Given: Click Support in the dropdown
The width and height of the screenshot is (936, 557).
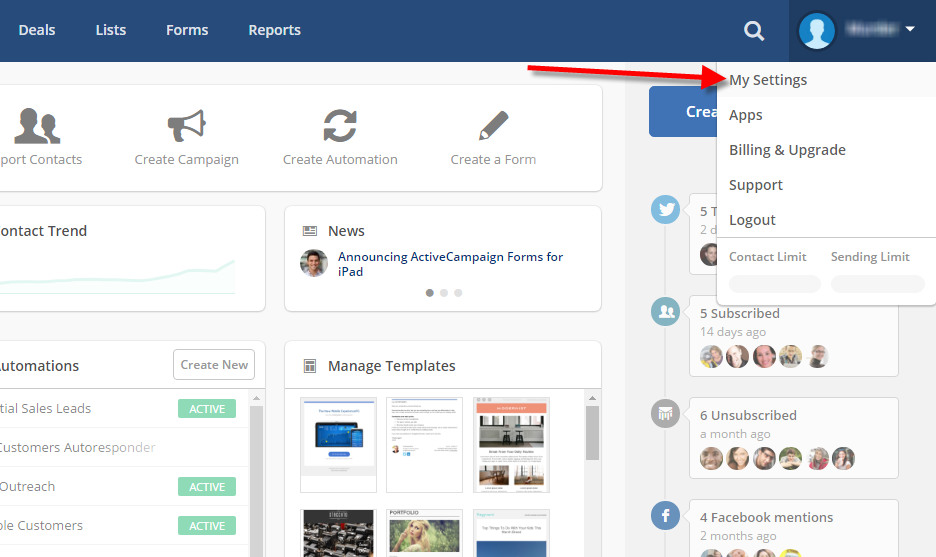Looking at the screenshot, I should point(756,185).
